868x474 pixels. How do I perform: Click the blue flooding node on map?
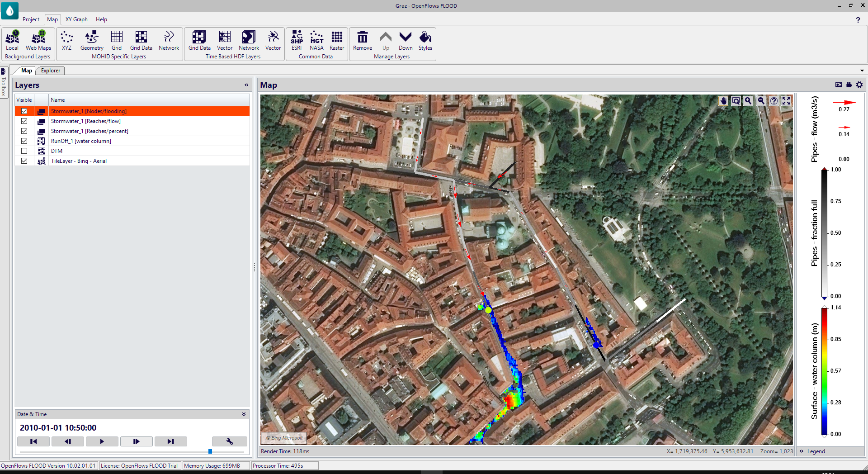pos(596,345)
